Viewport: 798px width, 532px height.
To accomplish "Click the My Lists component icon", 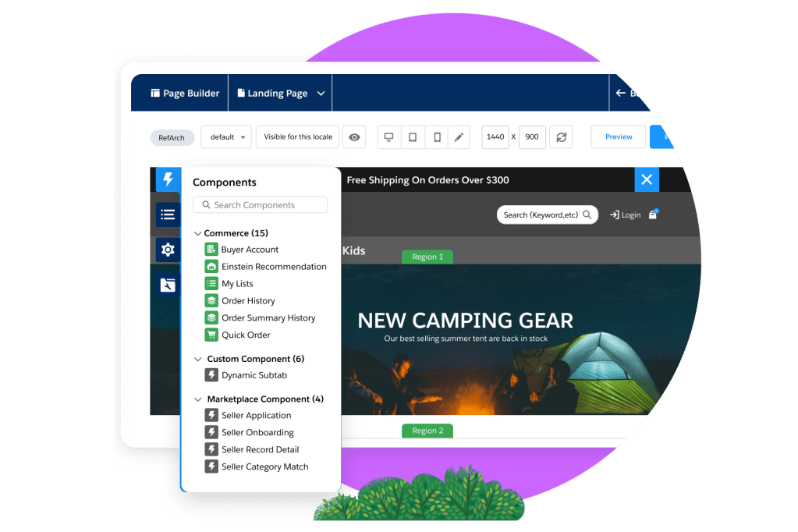I will tap(211, 284).
